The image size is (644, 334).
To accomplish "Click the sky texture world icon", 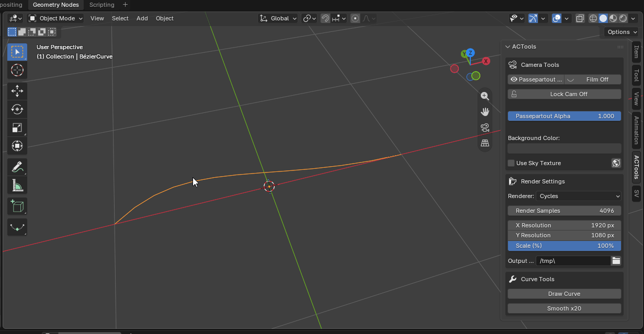I will tap(616, 163).
